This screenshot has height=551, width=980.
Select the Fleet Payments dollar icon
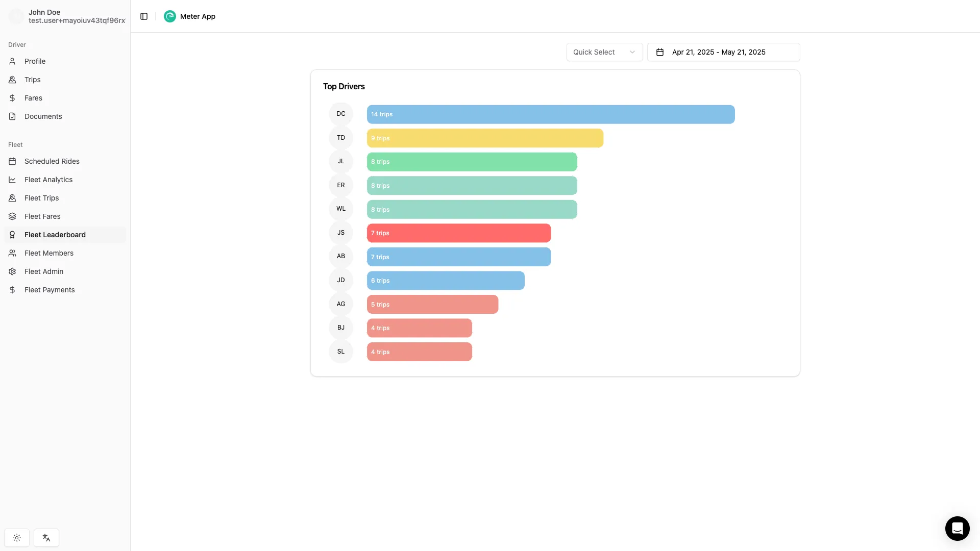click(12, 290)
